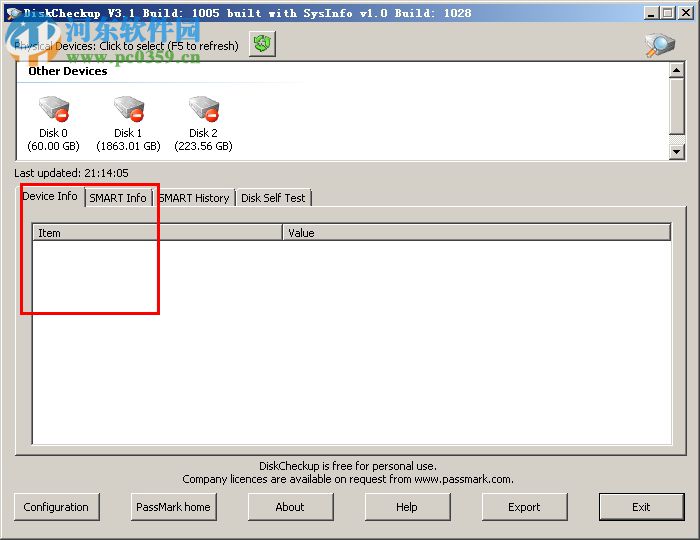Open the SMART Info tab
This screenshot has width=700, height=540.
coord(118,198)
